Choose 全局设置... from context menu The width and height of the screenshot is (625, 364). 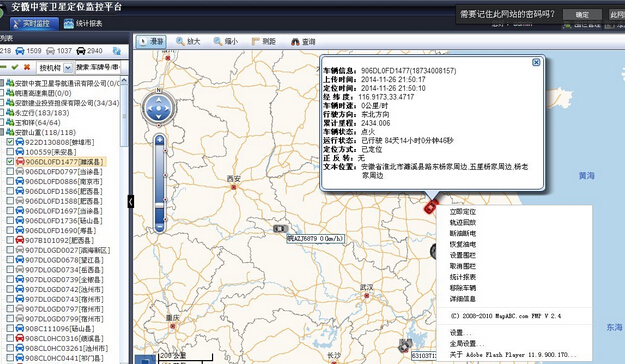pyautogui.click(x=467, y=343)
